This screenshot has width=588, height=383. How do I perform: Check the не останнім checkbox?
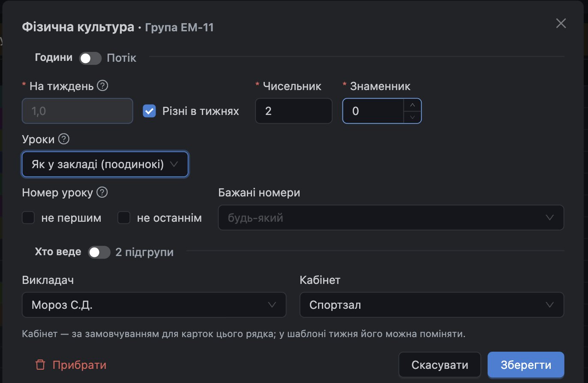tap(124, 218)
